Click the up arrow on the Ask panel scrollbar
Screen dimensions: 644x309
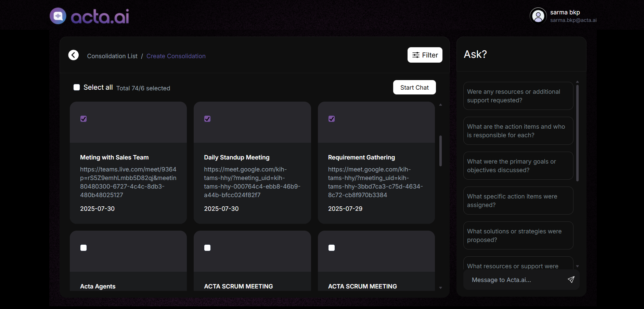click(577, 82)
